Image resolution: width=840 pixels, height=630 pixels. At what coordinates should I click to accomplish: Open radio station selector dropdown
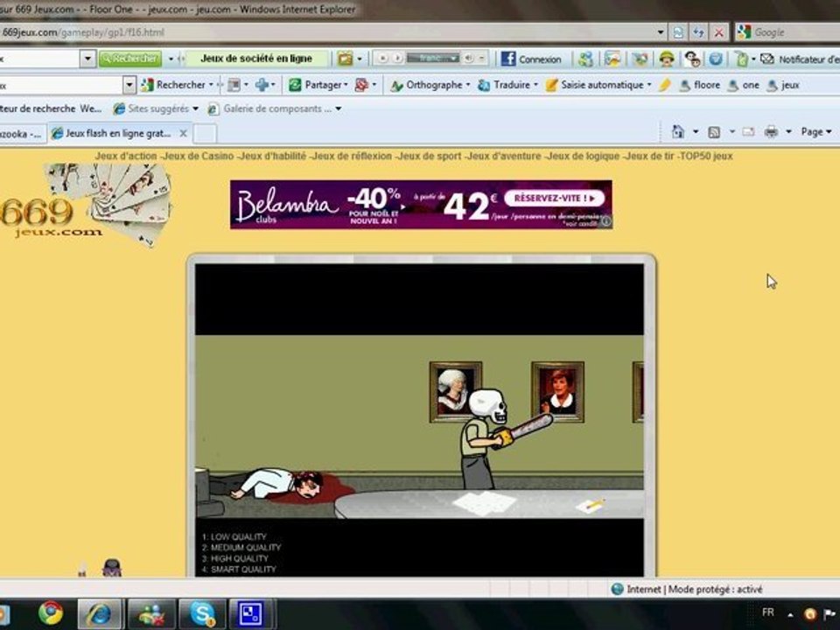(x=432, y=58)
